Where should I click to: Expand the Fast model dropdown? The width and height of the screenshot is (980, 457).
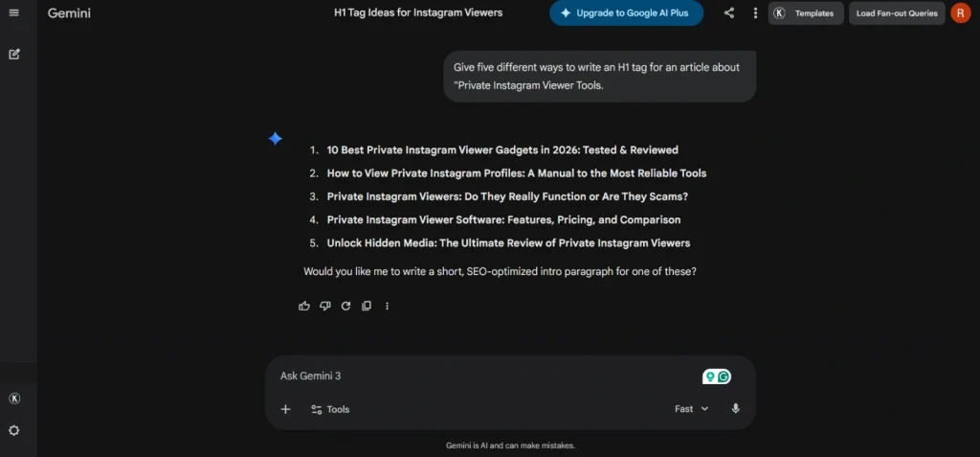(691, 409)
